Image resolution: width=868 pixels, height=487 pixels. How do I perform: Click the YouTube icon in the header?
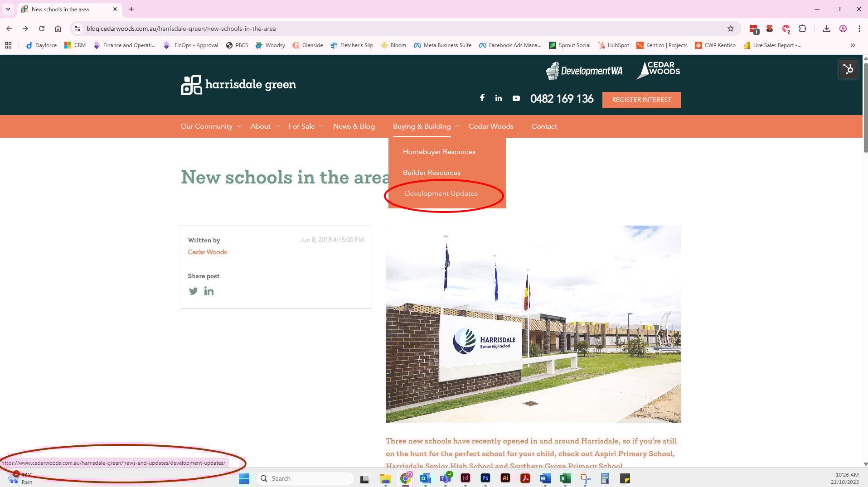pos(516,98)
